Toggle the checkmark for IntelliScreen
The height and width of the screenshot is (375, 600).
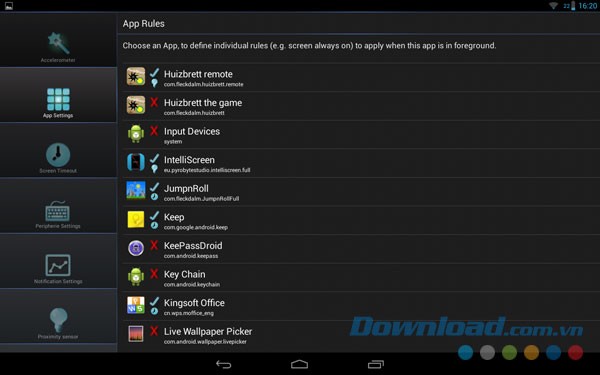coord(154,158)
